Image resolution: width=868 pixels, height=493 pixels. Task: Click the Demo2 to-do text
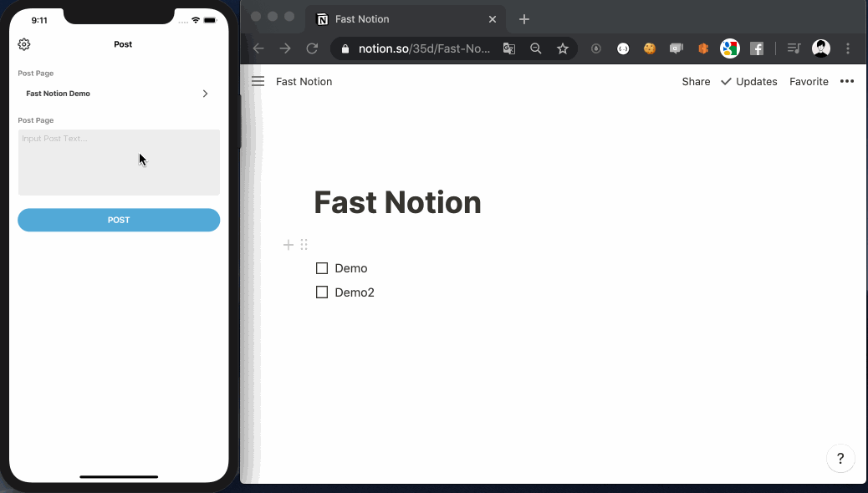pyautogui.click(x=355, y=292)
